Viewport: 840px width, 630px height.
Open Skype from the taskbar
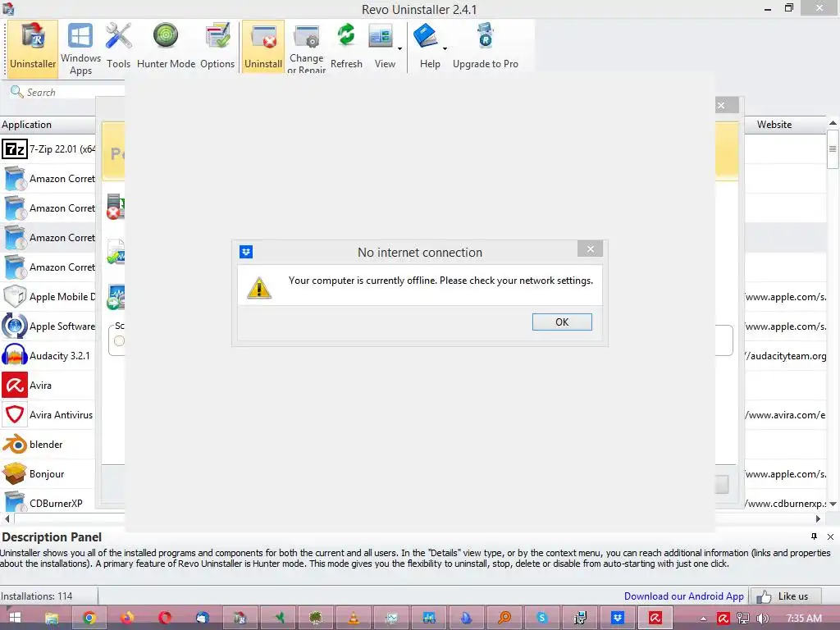542,618
